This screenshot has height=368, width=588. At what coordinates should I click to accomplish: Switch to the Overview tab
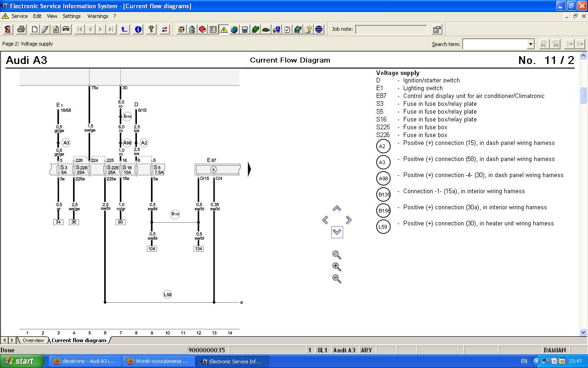(x=33, y=340)
